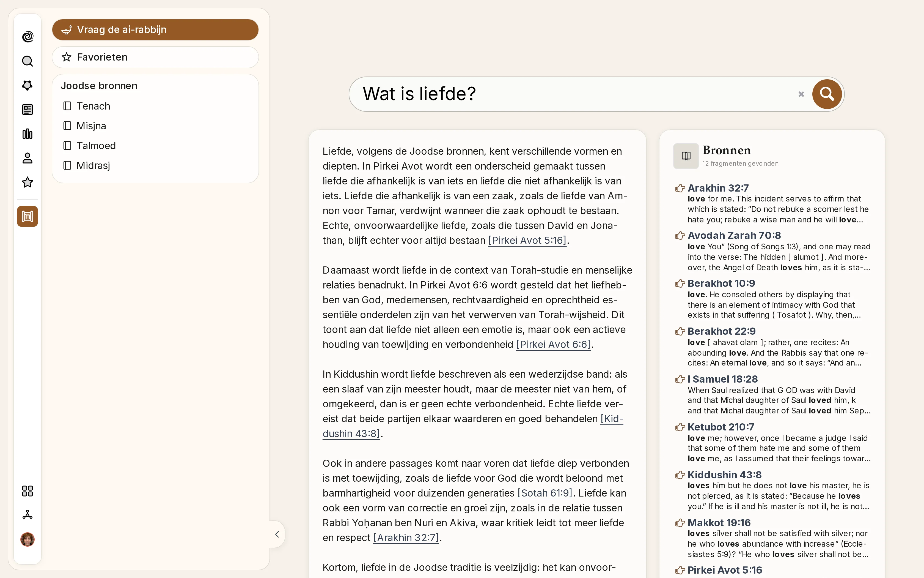Screen dimensions: 924x578
Task: Open source Berakhot 22:9
Action: [x=722, y=331]
